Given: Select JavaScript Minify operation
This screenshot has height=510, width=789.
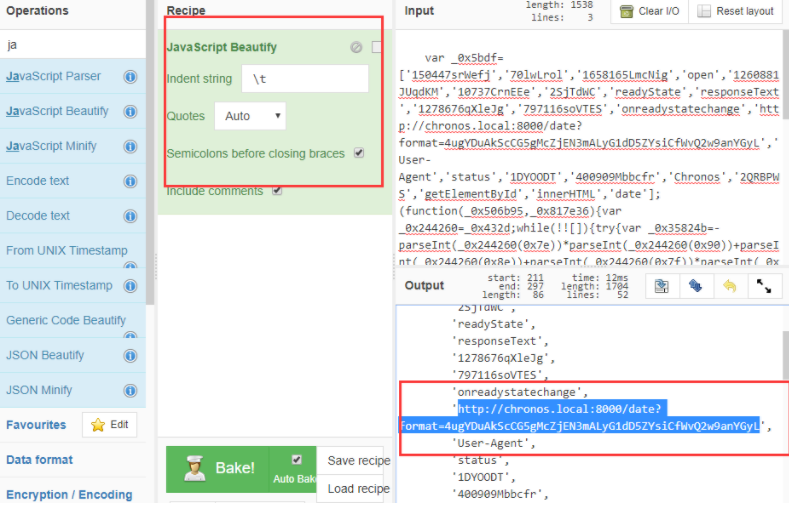Looking at the screenshot, I should (x=73, y=146).
